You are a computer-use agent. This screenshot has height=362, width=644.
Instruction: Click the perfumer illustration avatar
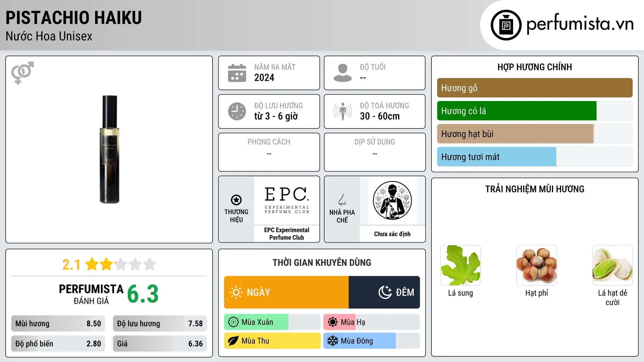pyautogui.click(x=392, y=200)
